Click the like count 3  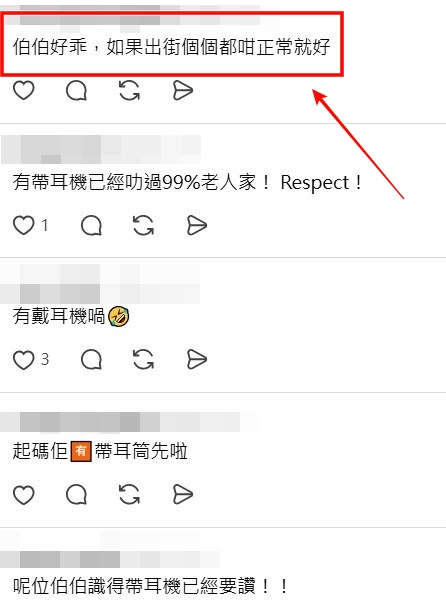tap(45, 359)
